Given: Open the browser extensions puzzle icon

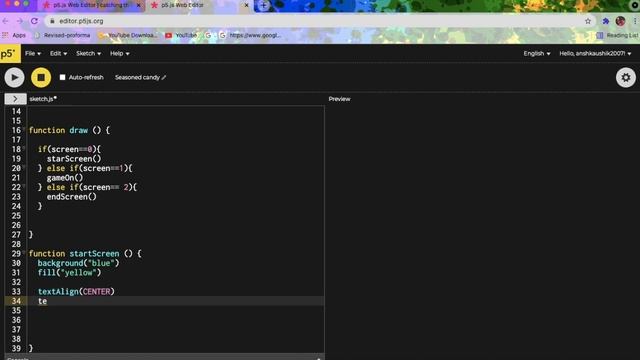Looking at the screenshot, I should [606, 21].
